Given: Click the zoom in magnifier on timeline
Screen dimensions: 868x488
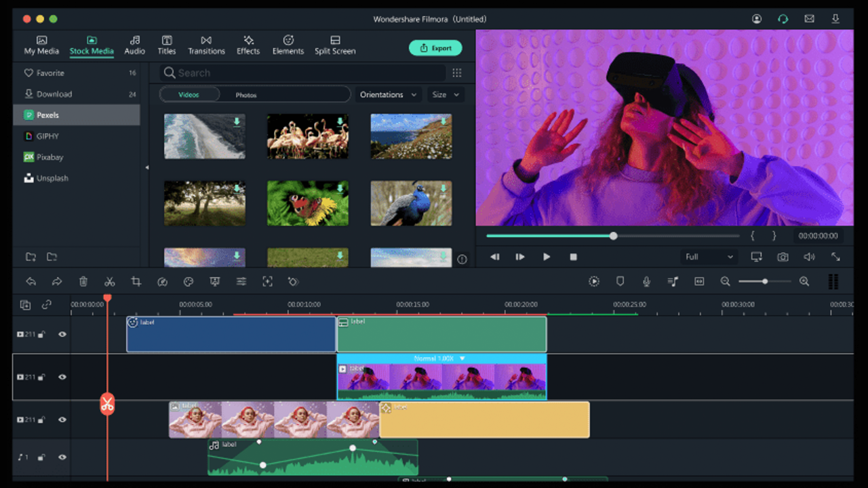Looking at the screenshot, I should point(804,282).
